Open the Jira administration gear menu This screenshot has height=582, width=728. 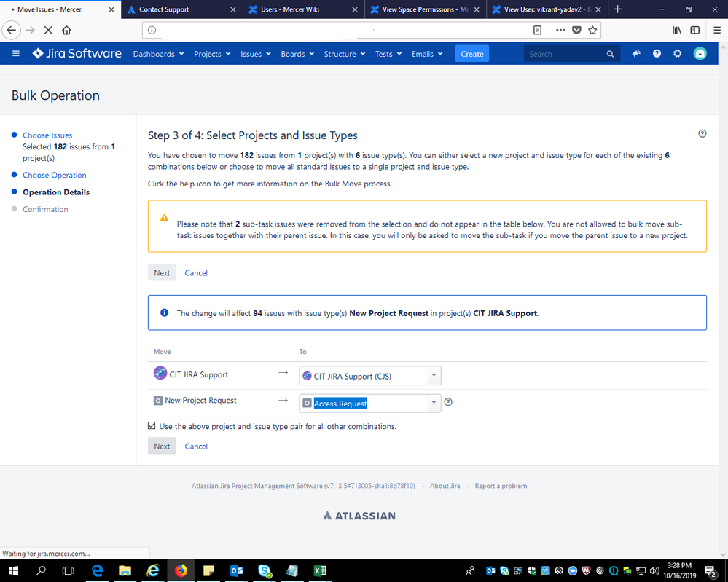pos(678,53)
